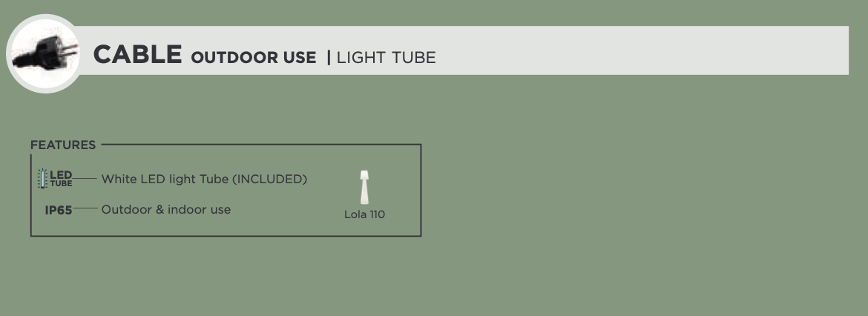Click the word INCLUDED in parentheses
Viewport: 868px width, 316px height.
[x=269, y=180]
